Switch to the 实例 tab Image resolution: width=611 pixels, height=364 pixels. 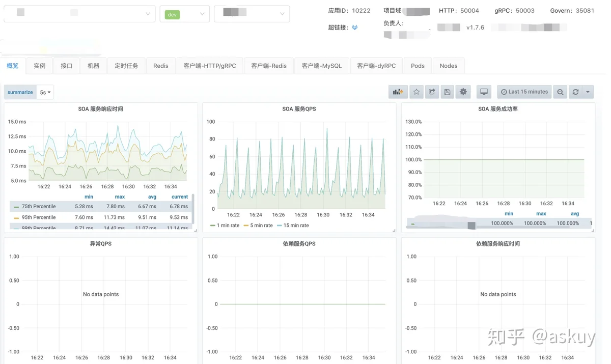40,66
